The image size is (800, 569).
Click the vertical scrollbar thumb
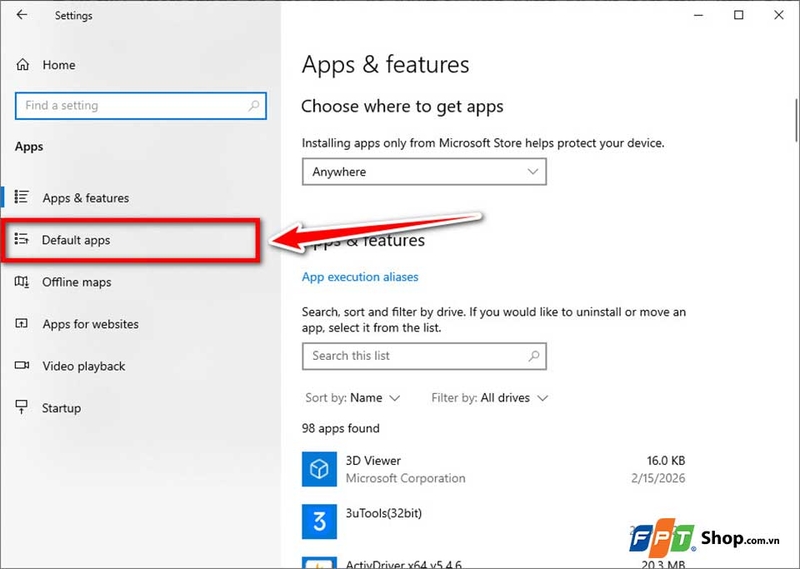[x=796, y=120]
